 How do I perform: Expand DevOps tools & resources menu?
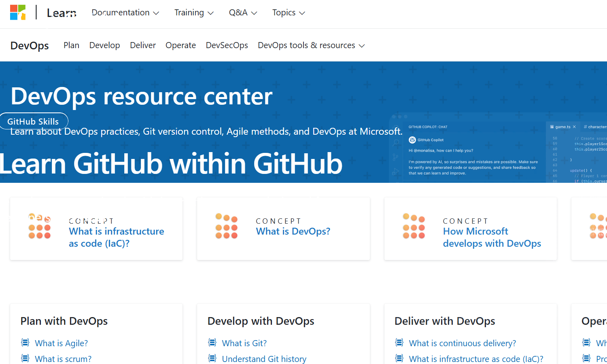click(311, 45)
